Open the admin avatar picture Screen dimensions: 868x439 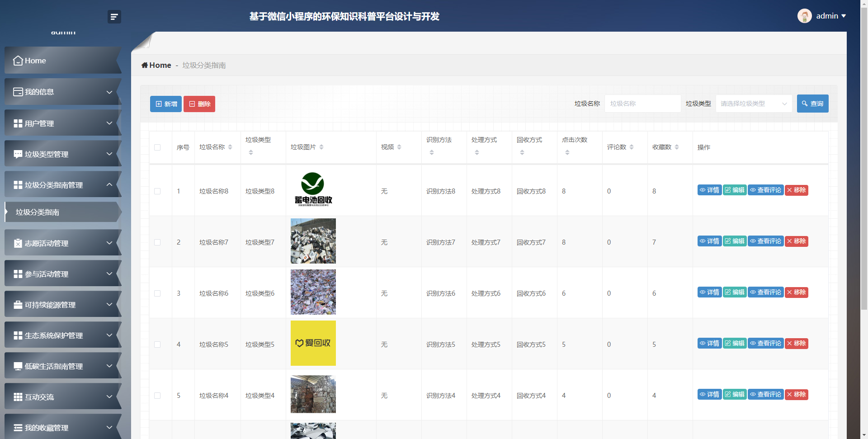pos(804,16)
